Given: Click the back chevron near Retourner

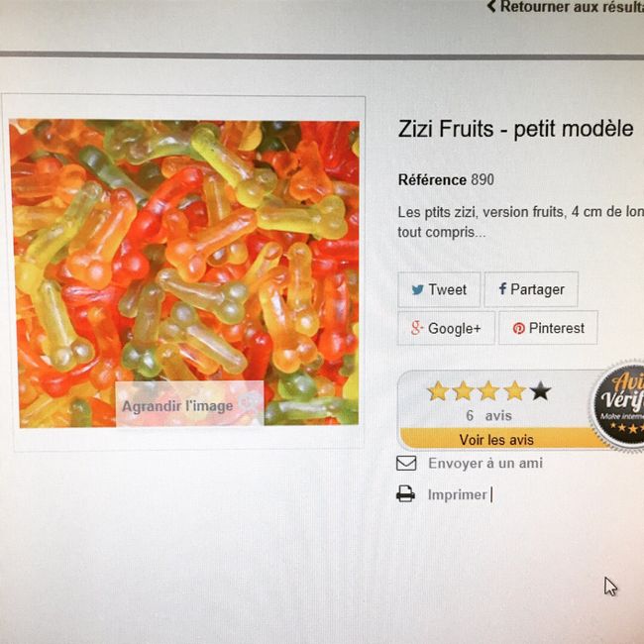Looking at the screenshot, I should (491, 6).
